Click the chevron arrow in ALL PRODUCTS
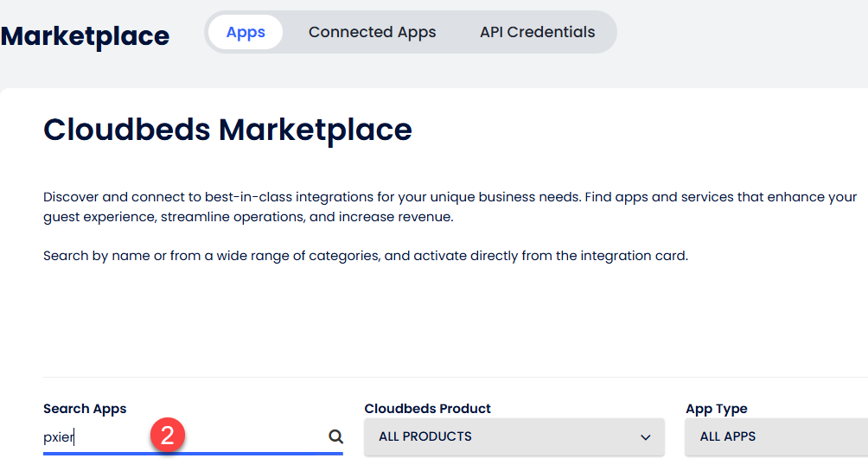 click(x=645, y=437)
